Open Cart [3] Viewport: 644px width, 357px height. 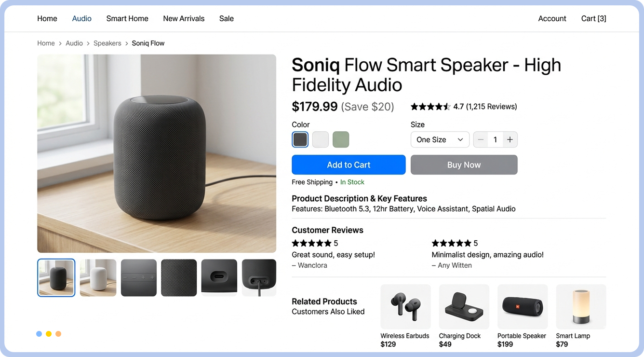click(x=593, y=18)
